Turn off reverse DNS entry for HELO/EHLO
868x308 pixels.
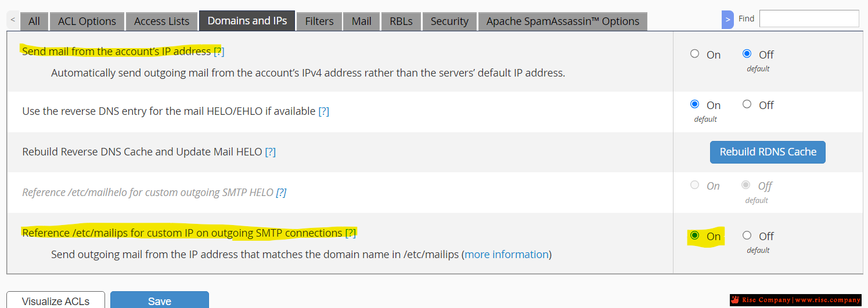(747, 104)
